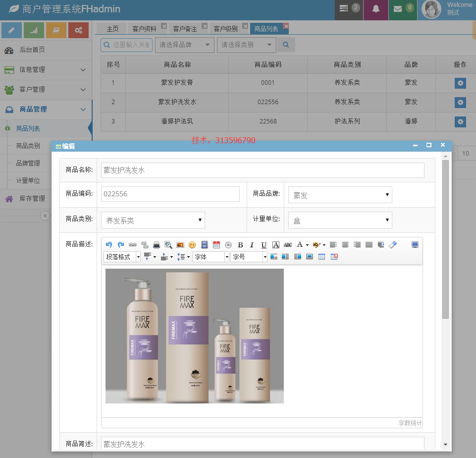This screenshot has height=458, width=476.
Task: Open line height dropdown icon
Action: pyautogui.click(x=183, y=257)
